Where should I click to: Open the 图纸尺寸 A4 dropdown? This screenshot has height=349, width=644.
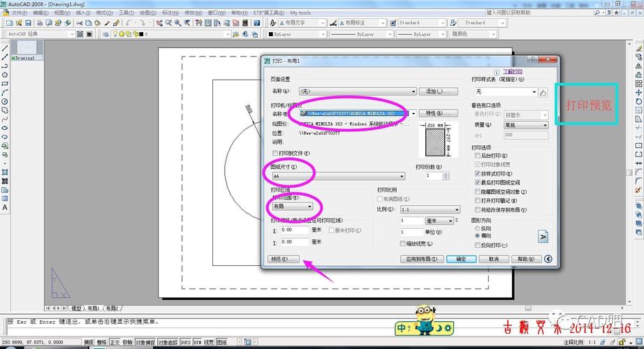401,177
